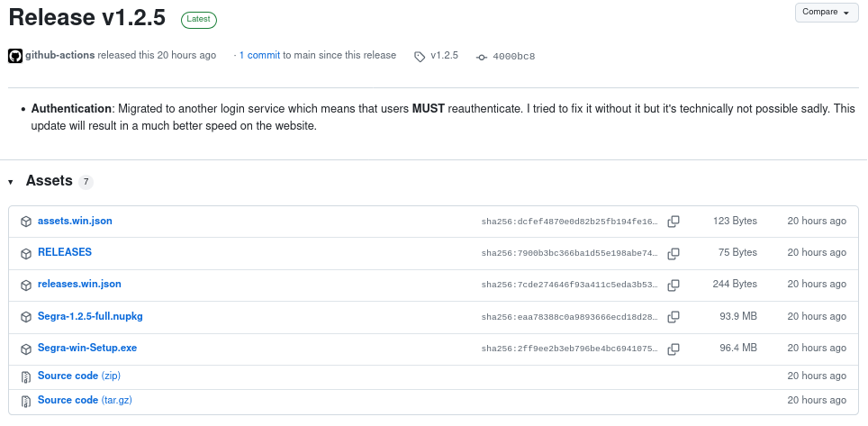Copy sha256 hash for RELEASES file
868x426 pixels.
tap(673, 253)
